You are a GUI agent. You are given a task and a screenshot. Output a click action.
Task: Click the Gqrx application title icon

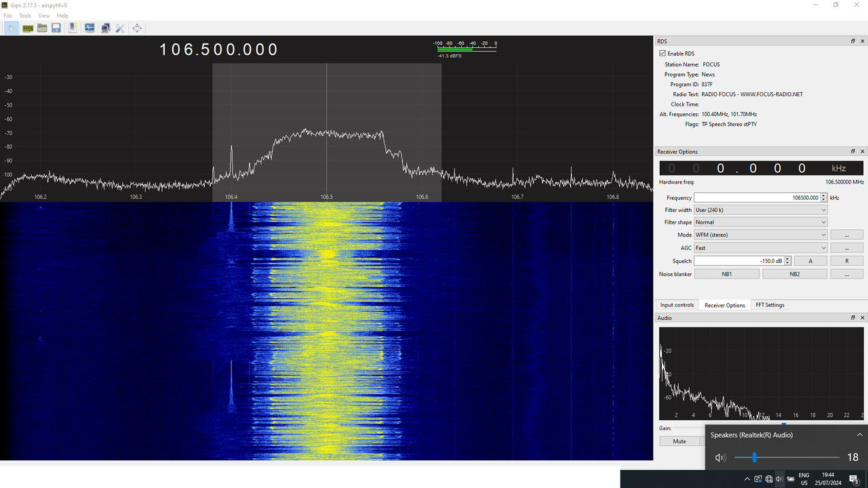(x=5, y=5)
